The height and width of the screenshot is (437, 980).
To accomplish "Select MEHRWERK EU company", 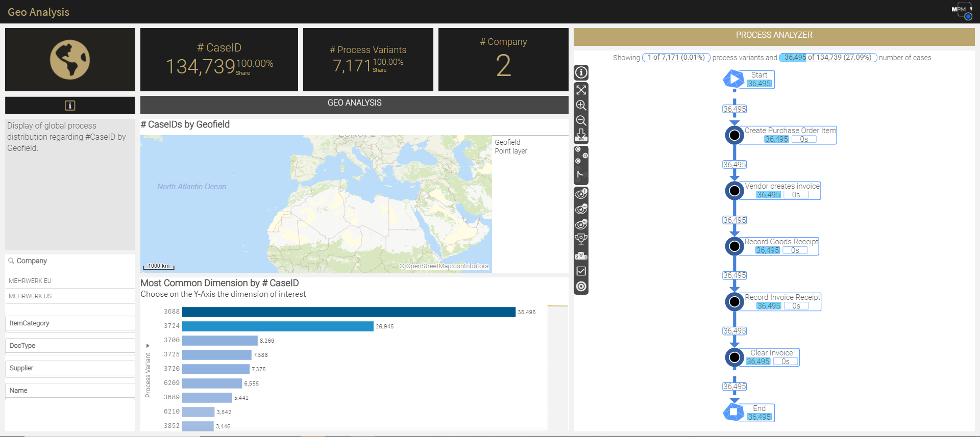I will pos(70,281).
